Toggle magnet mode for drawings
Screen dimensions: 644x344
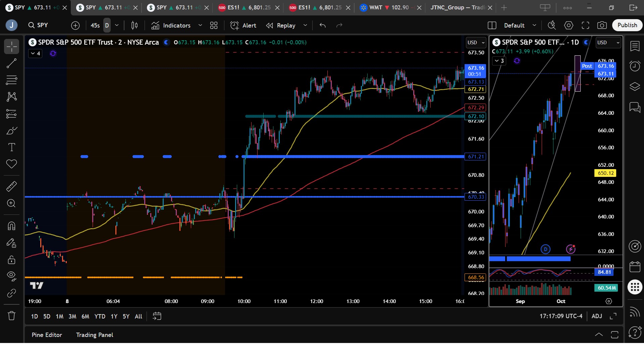tap(11, 226)
